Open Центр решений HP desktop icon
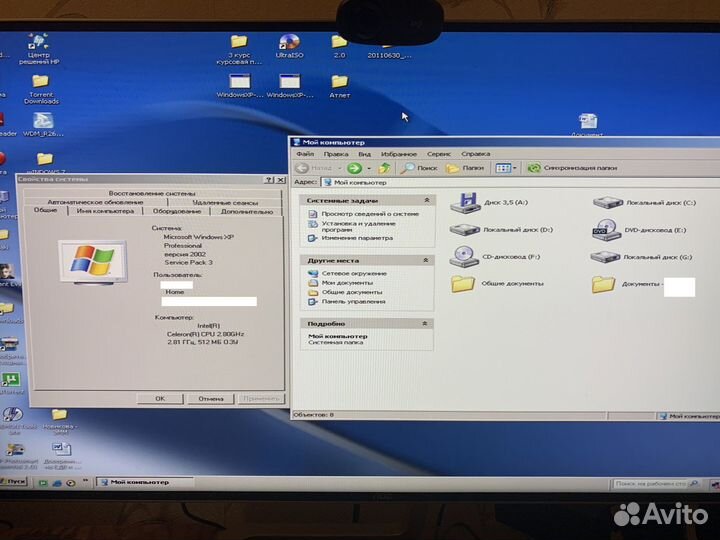Image resolution: width=720 pixels, height=540 pixels. coord(39,49)
